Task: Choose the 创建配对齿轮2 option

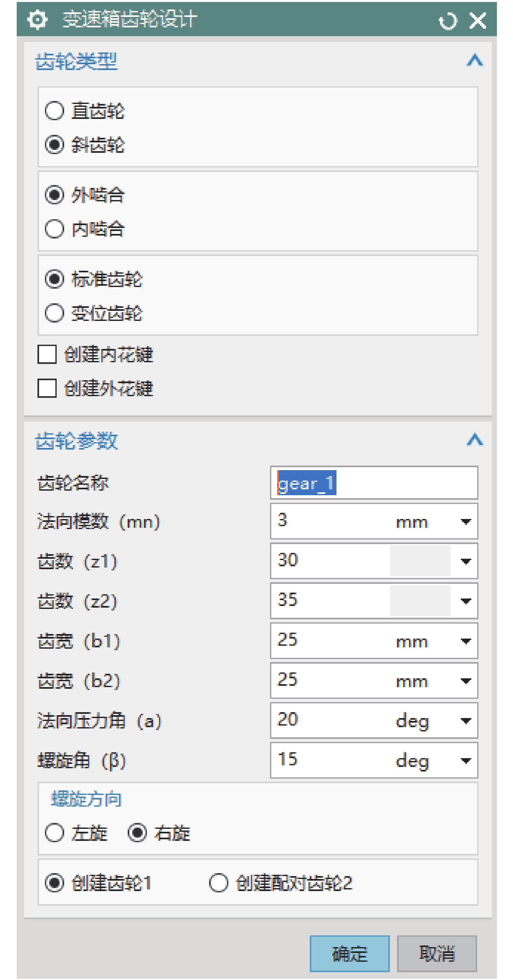Action: click(x=219, y=883)
